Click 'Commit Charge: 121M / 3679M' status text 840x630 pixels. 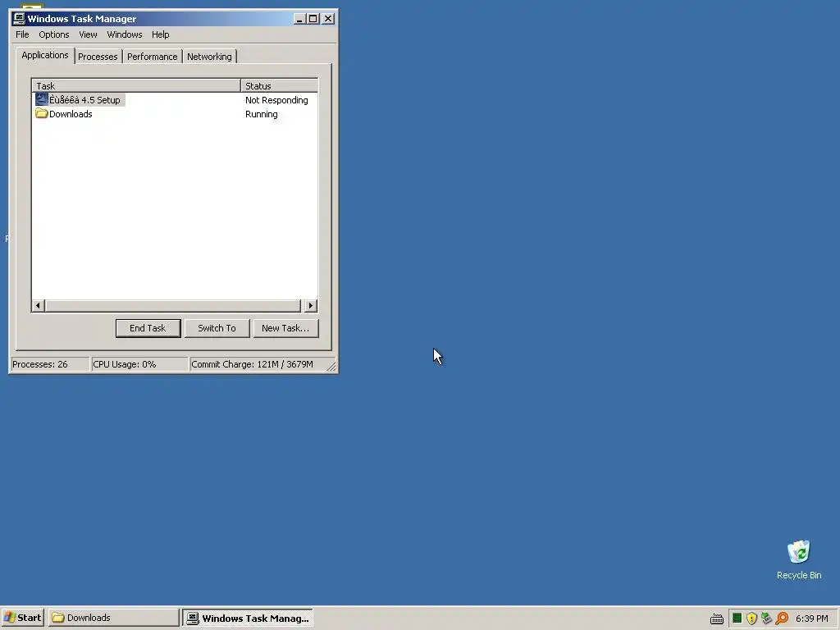pyautogui.click(x=252, y=364)
